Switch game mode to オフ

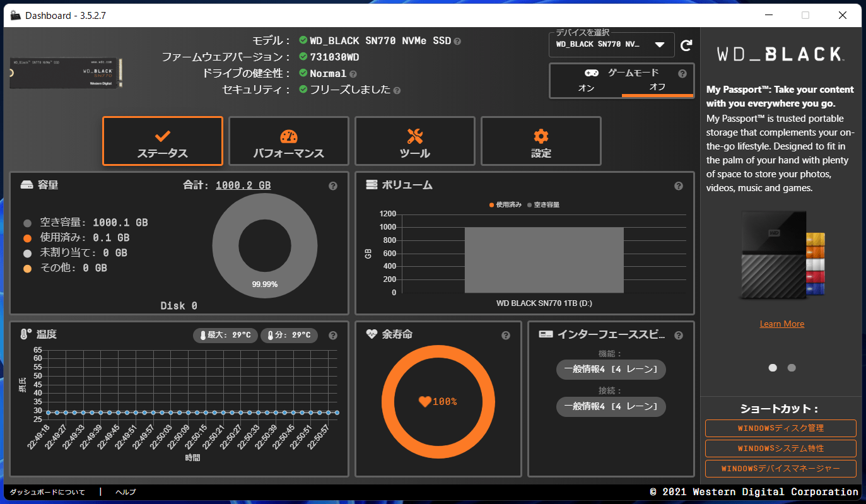[x=657, y=88]
